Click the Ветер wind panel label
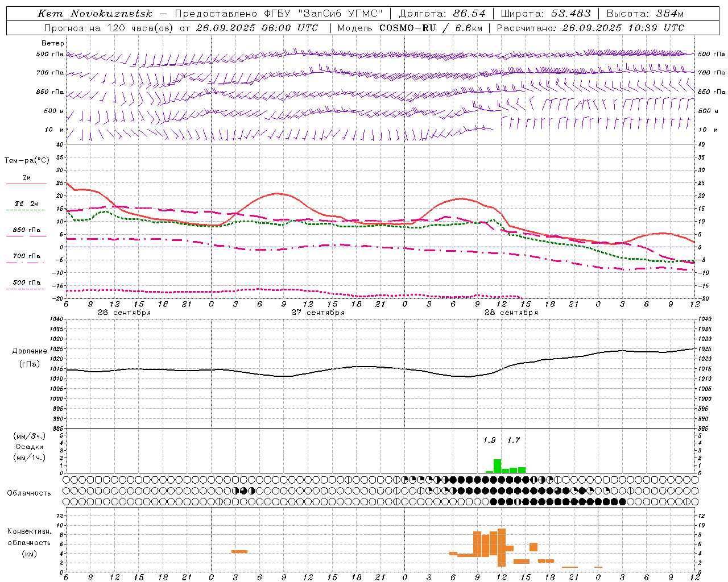Image resolution: width=728 pixels, height=582 pixels. pyautogui.click(x=52, y=43)
